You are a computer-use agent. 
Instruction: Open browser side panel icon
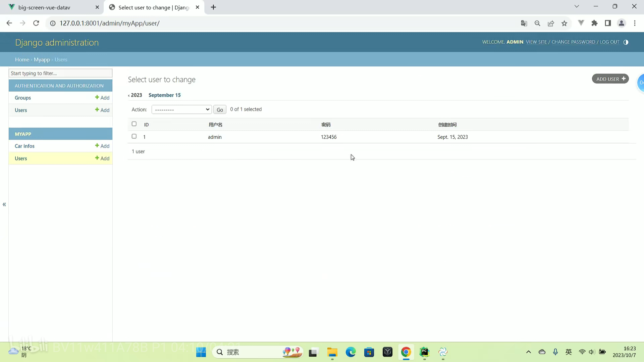tap(608, 23)
